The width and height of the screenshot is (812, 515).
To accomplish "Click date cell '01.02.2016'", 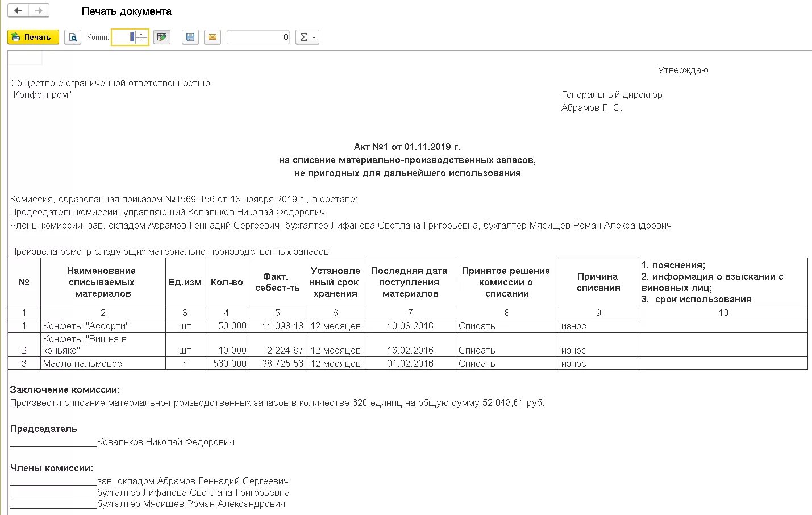I will point(410,363).
